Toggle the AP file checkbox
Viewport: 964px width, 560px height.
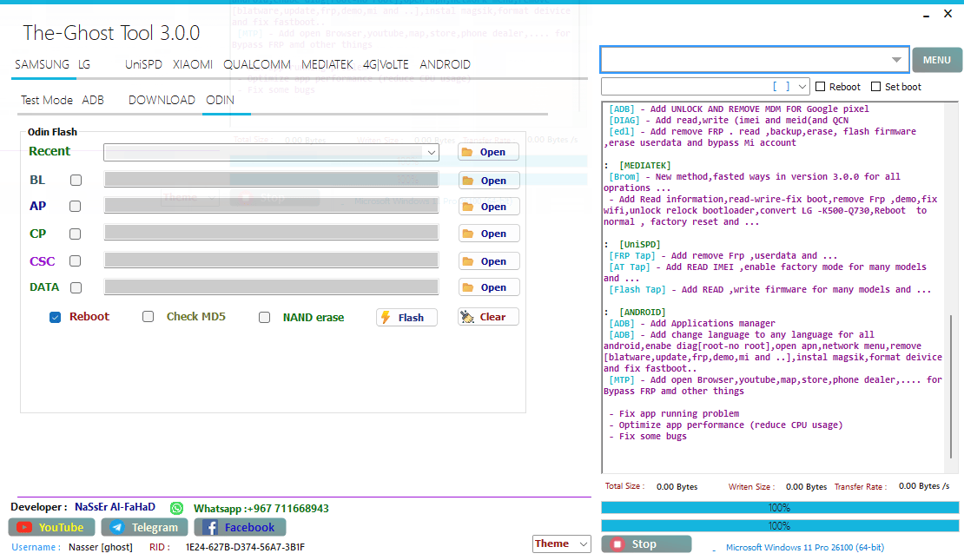[76, 207]
